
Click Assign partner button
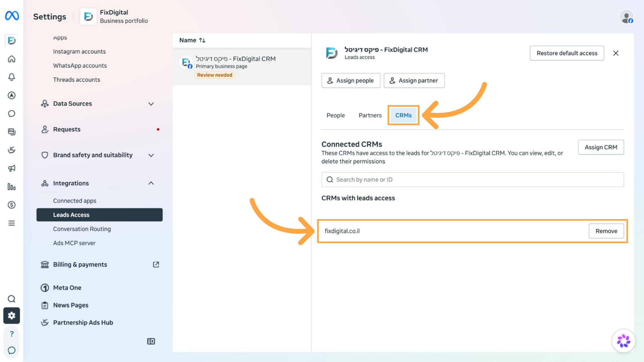coord(414,80)
